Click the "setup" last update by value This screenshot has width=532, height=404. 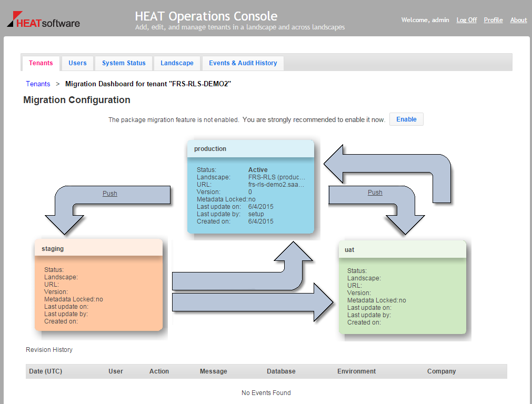[256, 214]
